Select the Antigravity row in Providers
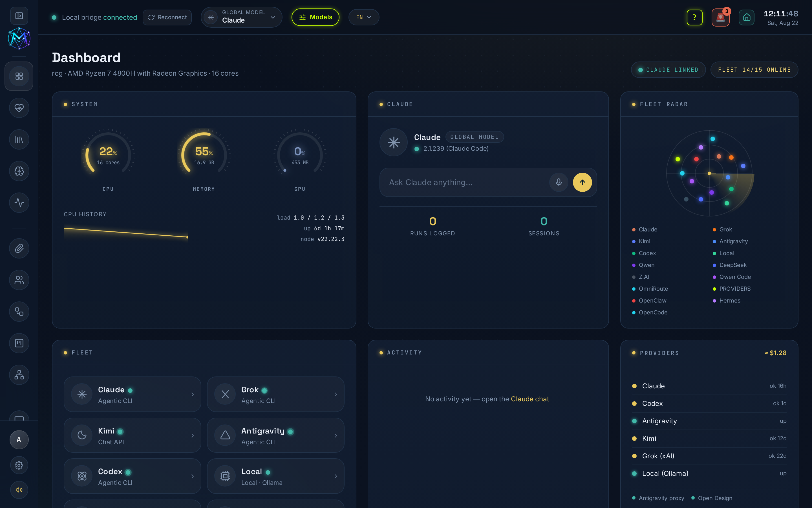The width and height of the screenshot is (812, 508). click(709, 421)
